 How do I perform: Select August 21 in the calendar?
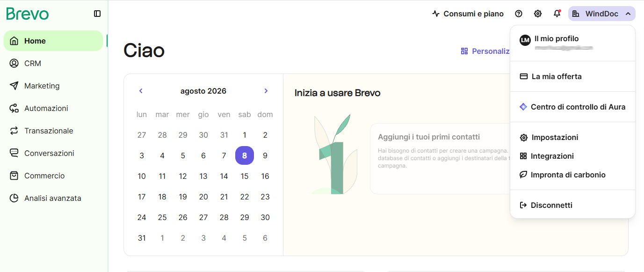[x=224, y=197]
